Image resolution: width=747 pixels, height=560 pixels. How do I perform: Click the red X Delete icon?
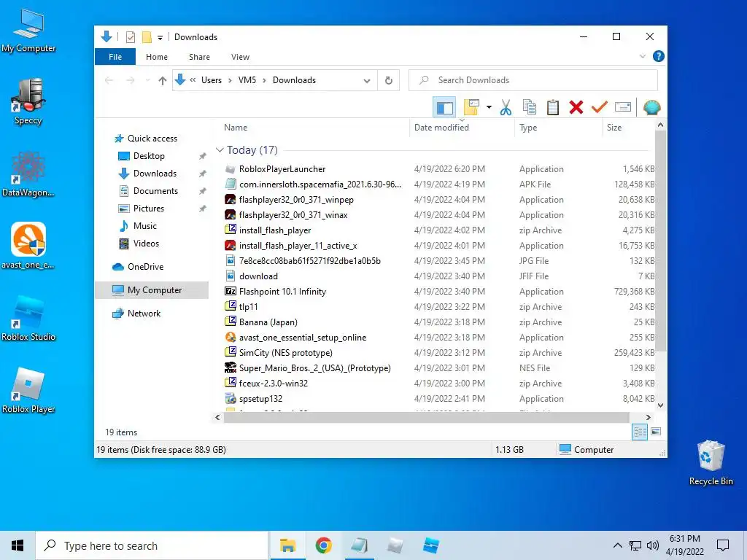tap(576, 108)
